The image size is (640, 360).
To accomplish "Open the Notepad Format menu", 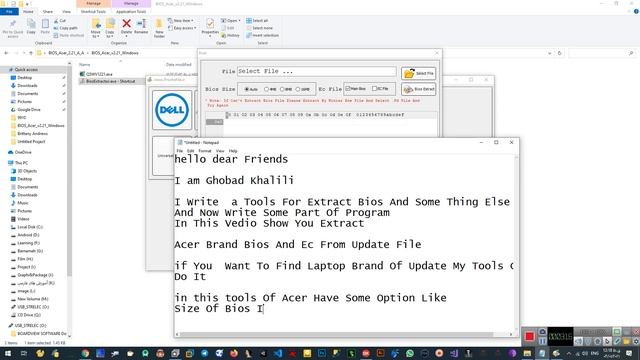I will (x=205, y=151).
